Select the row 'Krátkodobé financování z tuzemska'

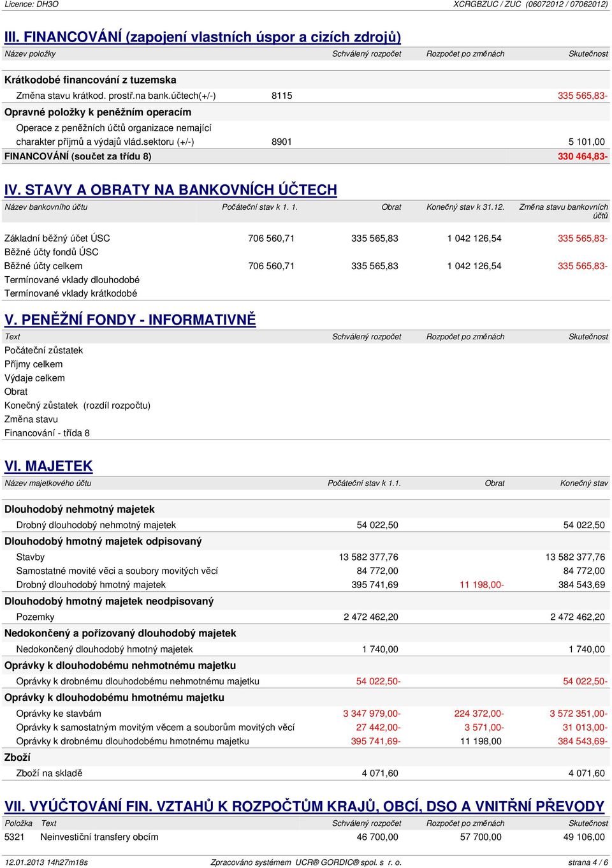point(307,80)
